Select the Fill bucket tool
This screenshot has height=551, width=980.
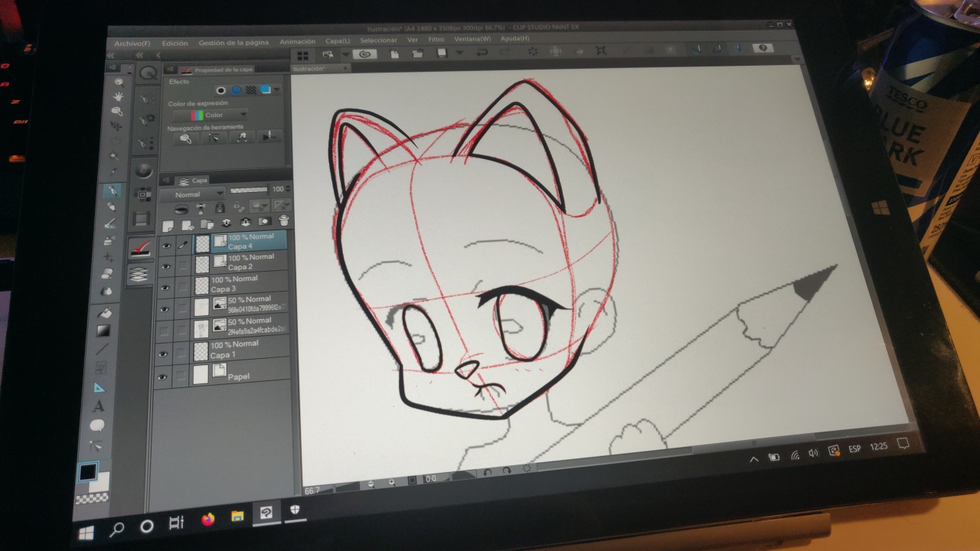(x=106, y=313)
